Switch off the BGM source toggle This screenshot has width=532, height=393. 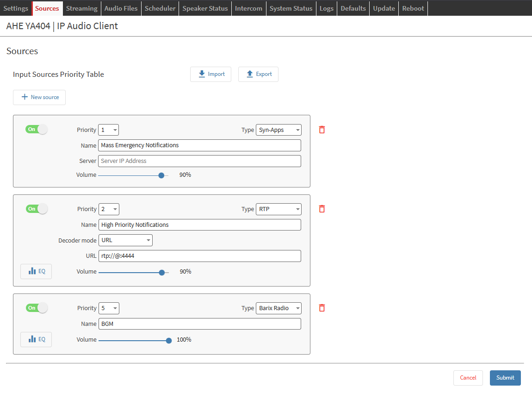pyautogui.click(x=37, y=308)
